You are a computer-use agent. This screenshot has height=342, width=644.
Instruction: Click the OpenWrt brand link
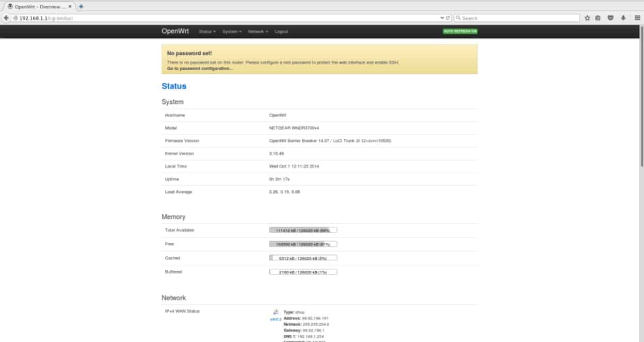(176, 31)
